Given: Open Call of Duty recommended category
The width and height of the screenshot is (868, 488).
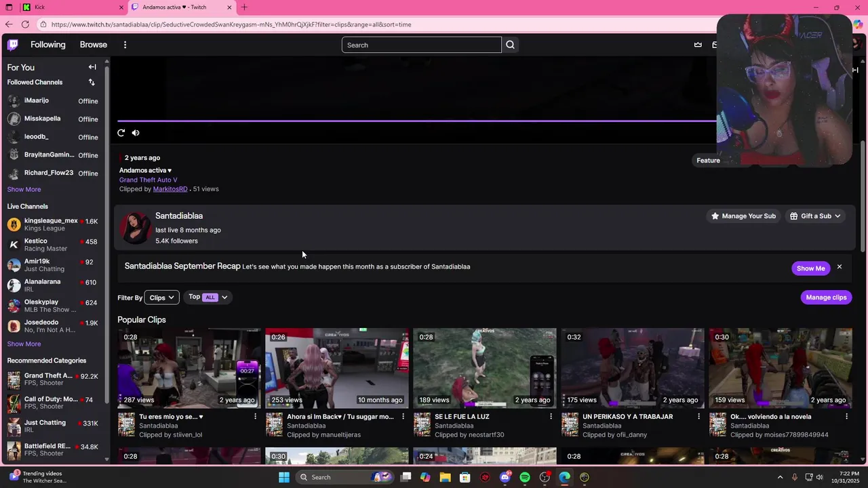Looking at the screenshot, I should (x=53, y=403).
